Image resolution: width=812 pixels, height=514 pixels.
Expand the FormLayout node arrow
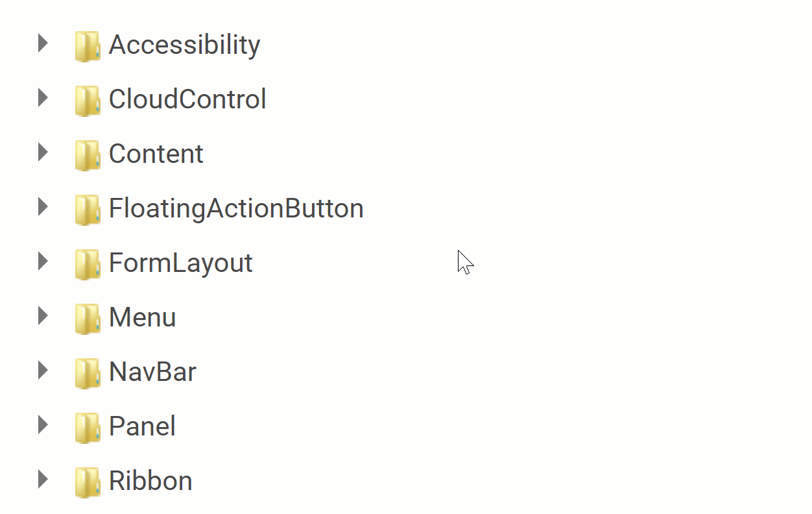(43, 262)
